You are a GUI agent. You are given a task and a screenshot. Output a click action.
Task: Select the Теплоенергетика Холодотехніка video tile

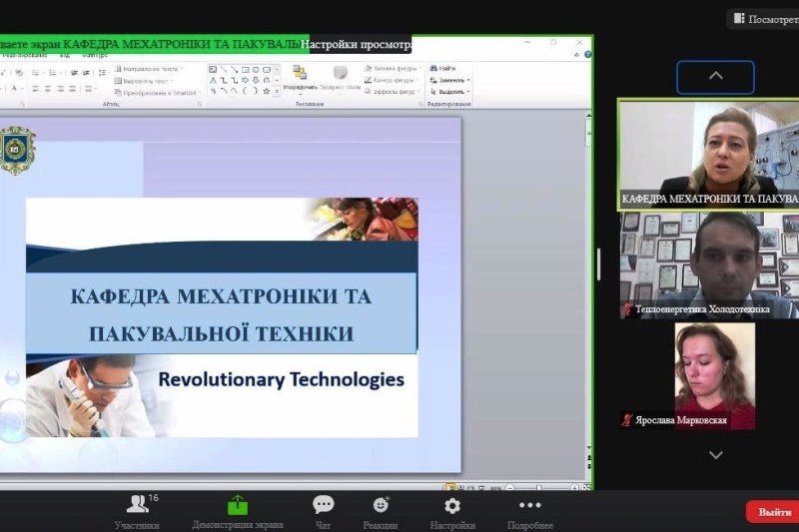pos(708,265)
